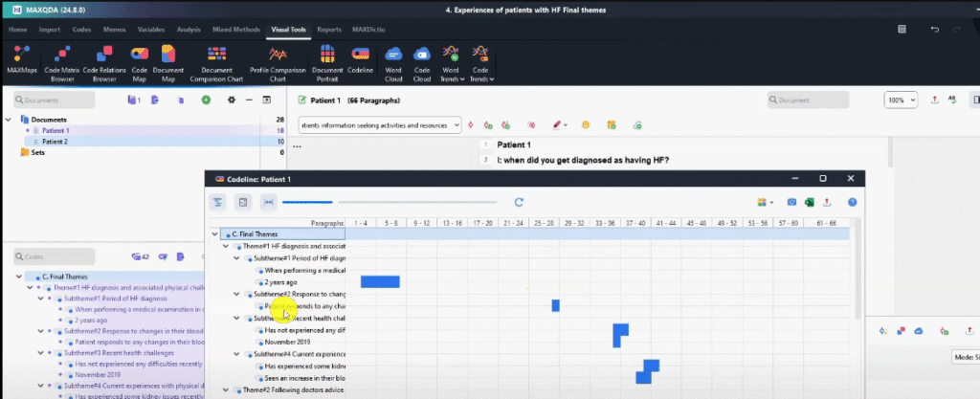Generate a Word Cloud
Viewport: 980px width, 399px height.
(x=393, y=63)
